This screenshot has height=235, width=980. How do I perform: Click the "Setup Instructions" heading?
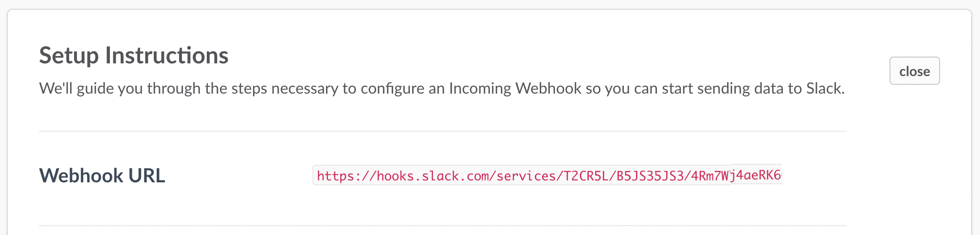pyautogui.click(x=134, y=56)
